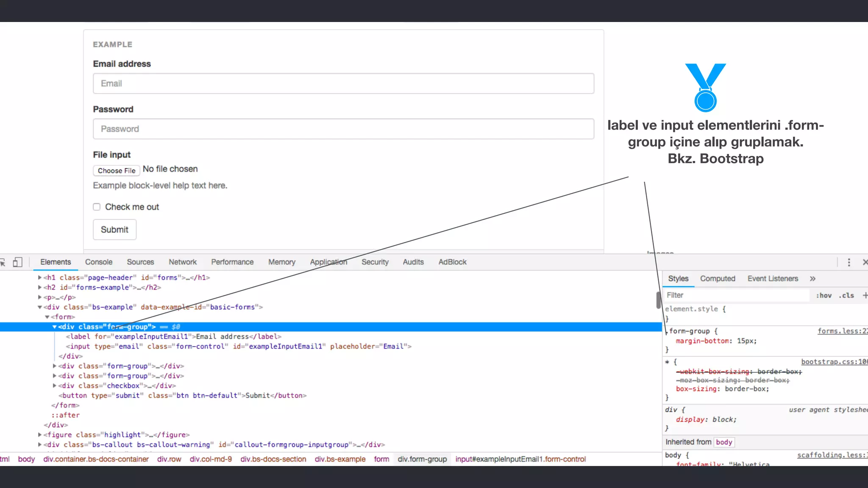
Task: Click the Submit button in form
Action: 114,230
